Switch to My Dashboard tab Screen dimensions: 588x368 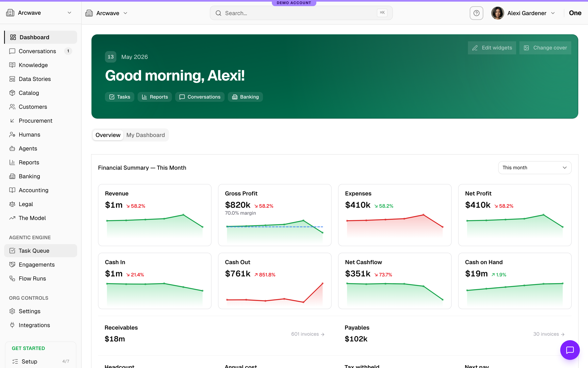click(146, 135)
